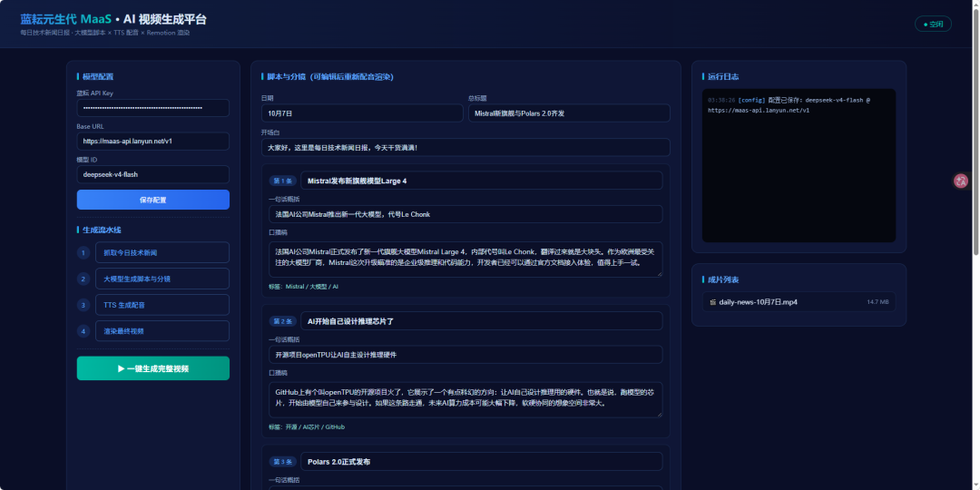This screenshot has height=490, width=980.
Task: Edit the 日期 field showing 10月7日
Action: coord(362,113)
